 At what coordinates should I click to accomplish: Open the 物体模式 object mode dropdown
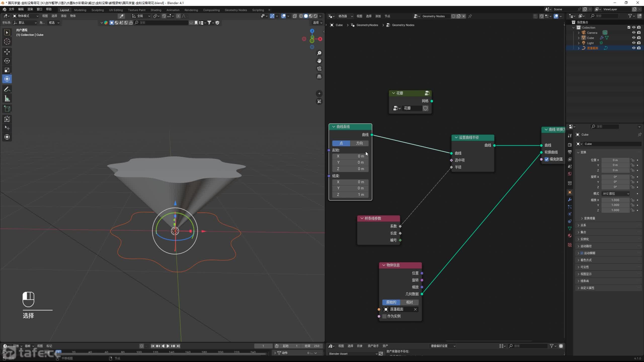[x=26, y=16]
